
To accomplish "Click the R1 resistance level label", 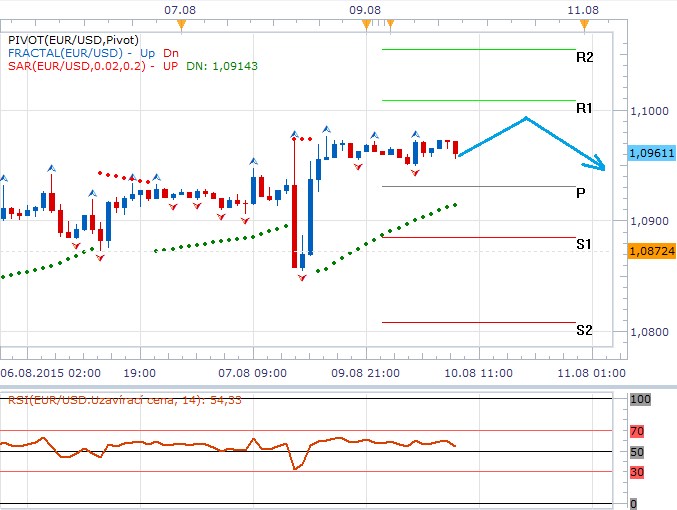I will 584,107.
